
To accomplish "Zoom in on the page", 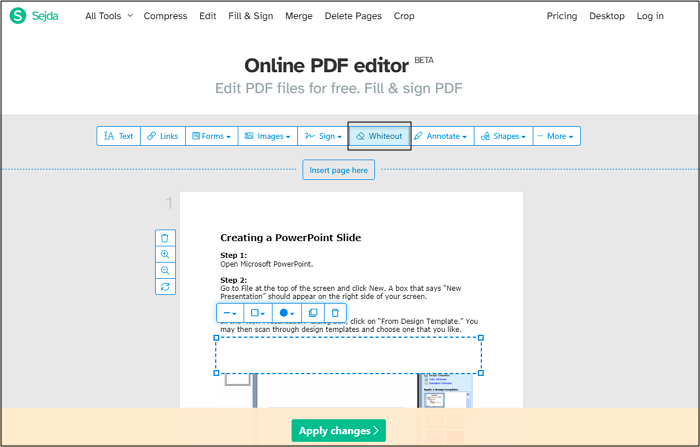I will (x=165, y=254).
